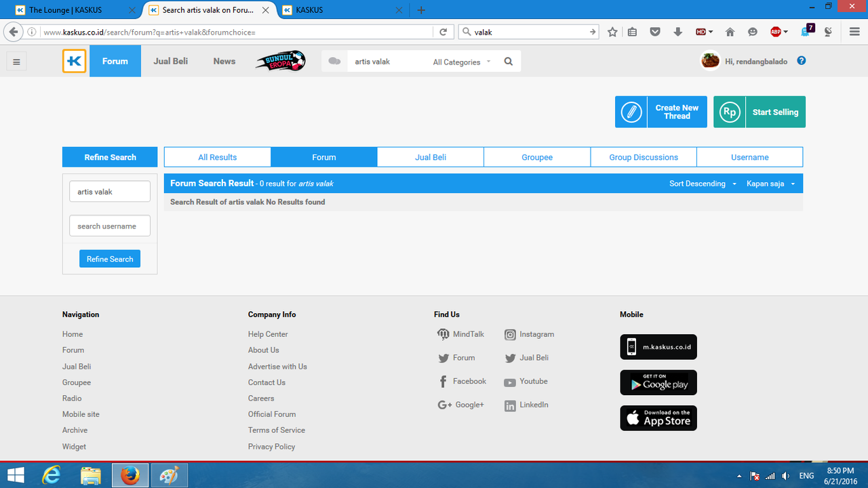Open File Explorer from taskbar
Image resolution: width=868 pixels, height=488 pixels.
click(91, 475)
